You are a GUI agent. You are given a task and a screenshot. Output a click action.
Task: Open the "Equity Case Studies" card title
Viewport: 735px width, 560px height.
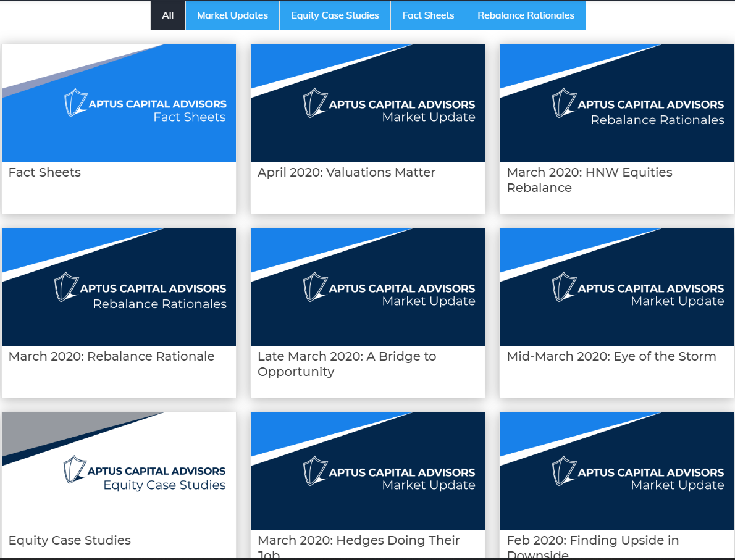[70, 540]
